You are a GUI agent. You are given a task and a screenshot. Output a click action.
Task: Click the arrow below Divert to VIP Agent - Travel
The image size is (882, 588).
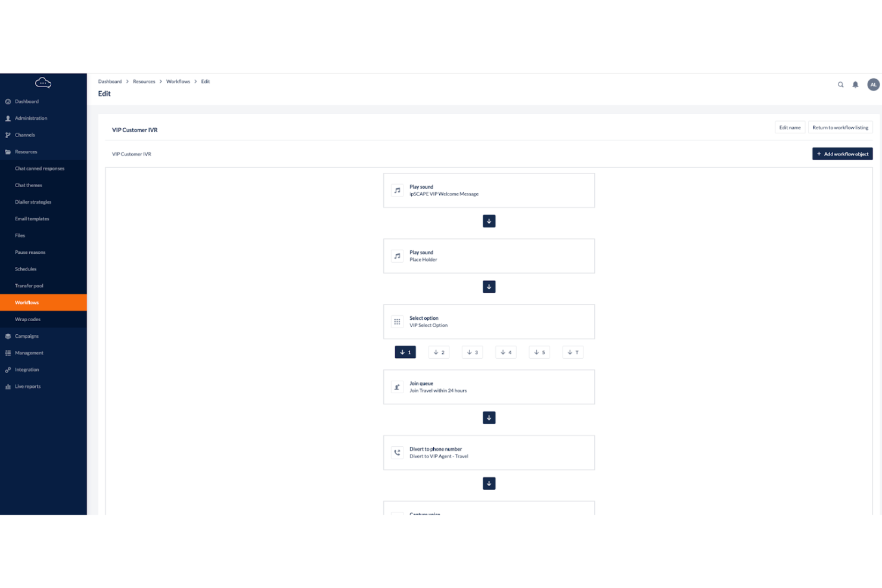489,483
